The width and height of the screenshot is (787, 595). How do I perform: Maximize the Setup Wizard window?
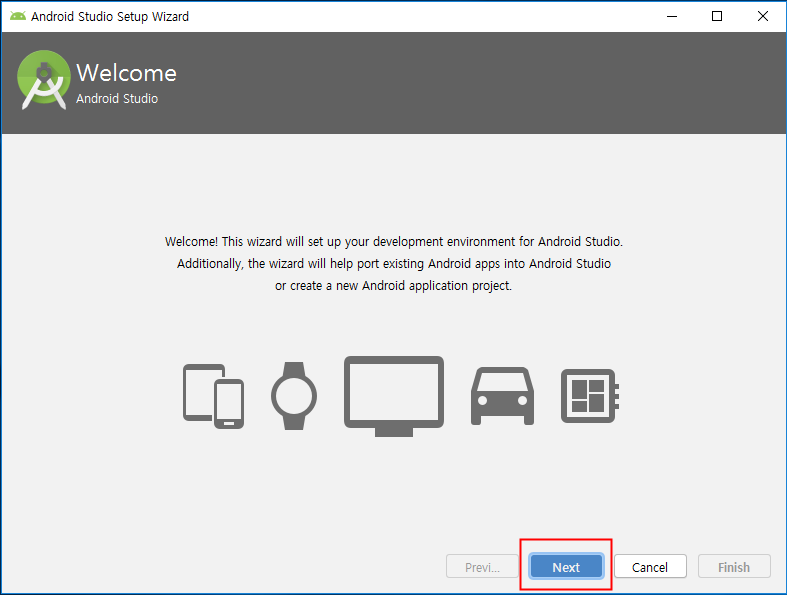[x=717, y=16]
